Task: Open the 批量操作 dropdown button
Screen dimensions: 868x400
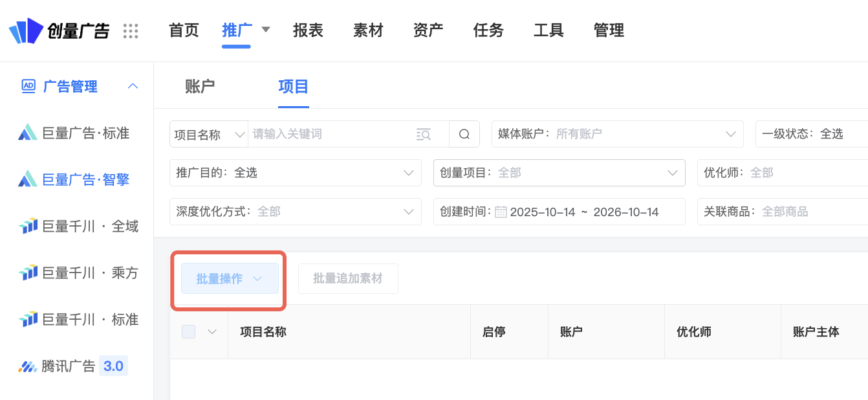Action: pyautogui.click(x=230, y=278)
